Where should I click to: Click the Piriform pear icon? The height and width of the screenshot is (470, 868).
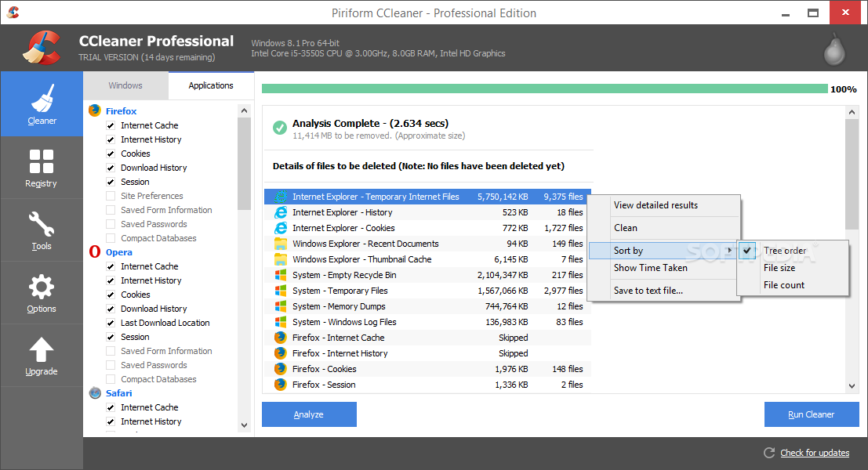[x=834, y=49]
